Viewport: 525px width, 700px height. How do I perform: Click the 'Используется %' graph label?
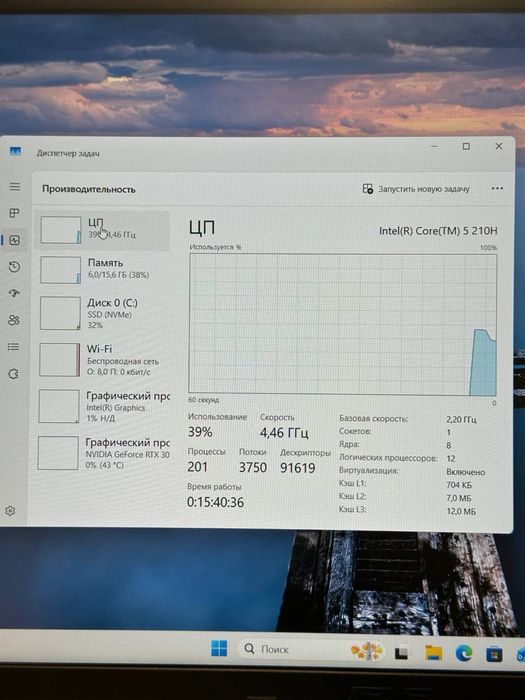[x=215, y=247]
